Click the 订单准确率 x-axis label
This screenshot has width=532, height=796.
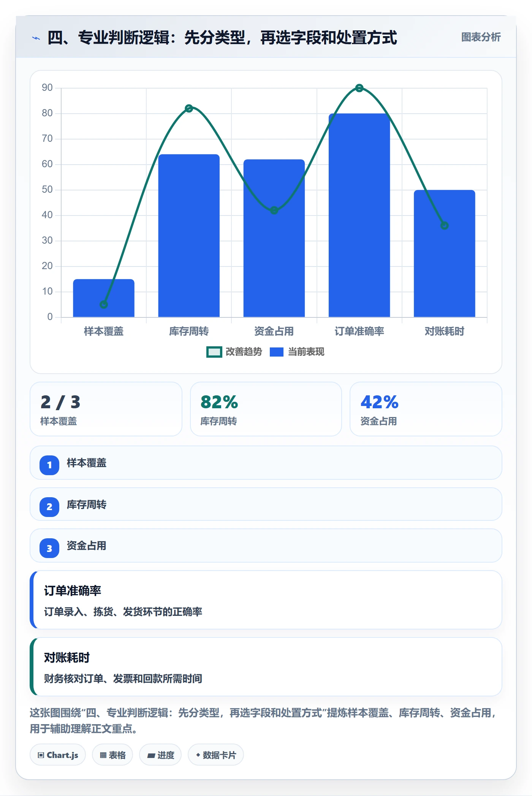click(359, 331)
